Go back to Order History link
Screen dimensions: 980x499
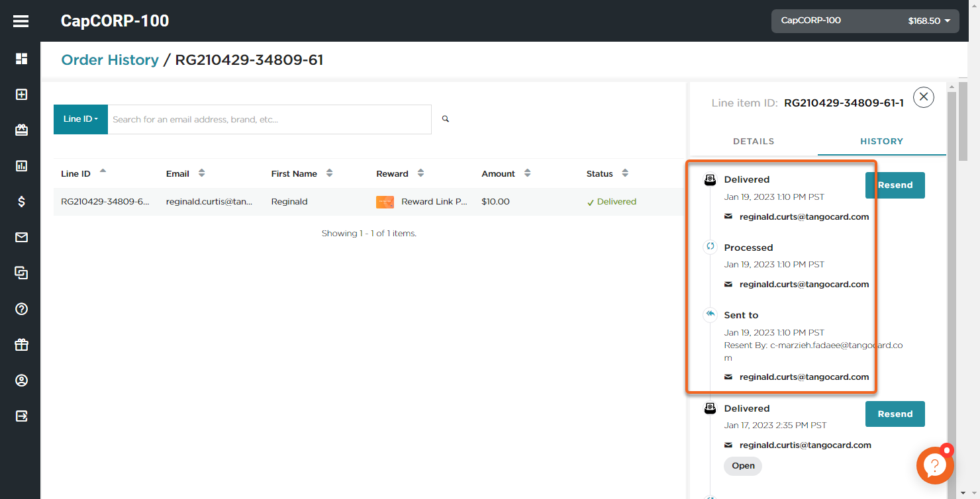coord(110,60)
